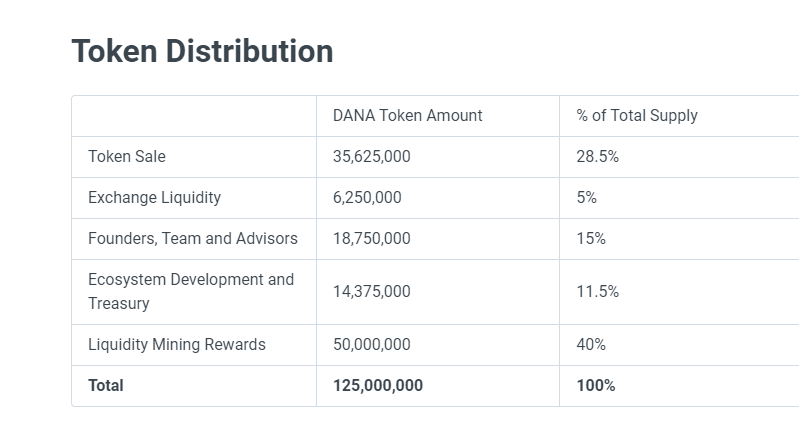Click the 18,750,000 amount cell
The image size is (799, 430).
pyautogui.click(x=371, y=239)
